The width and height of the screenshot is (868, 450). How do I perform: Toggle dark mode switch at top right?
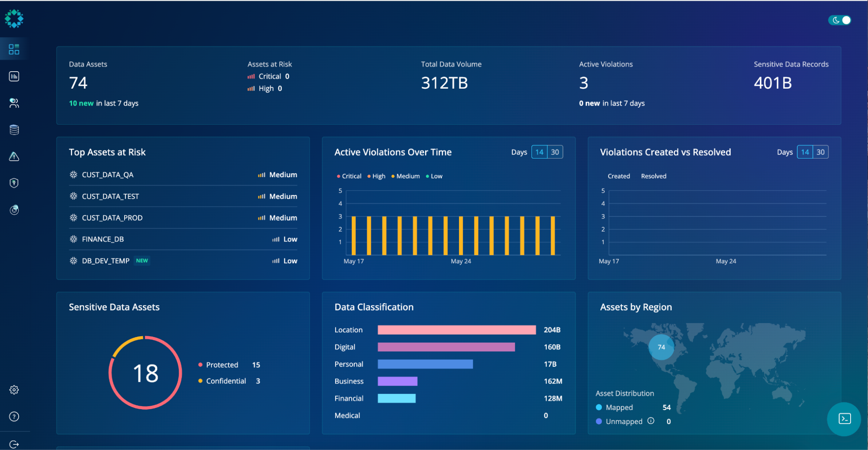839,20
